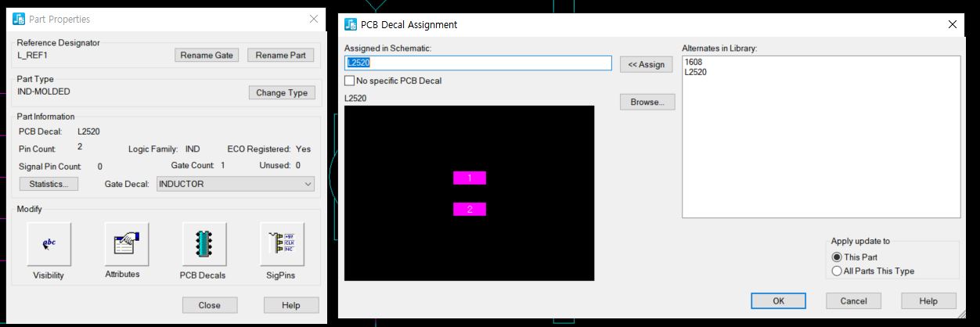Select the This Part radio option
This screenshot has height=327, width=980.
[837, 257]
